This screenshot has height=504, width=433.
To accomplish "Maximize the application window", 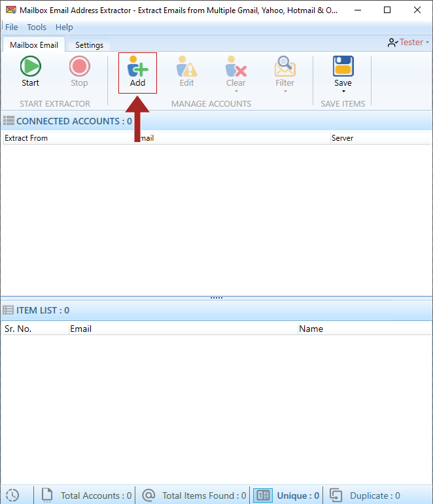I will pyautogui.click(x=387, y=10).
